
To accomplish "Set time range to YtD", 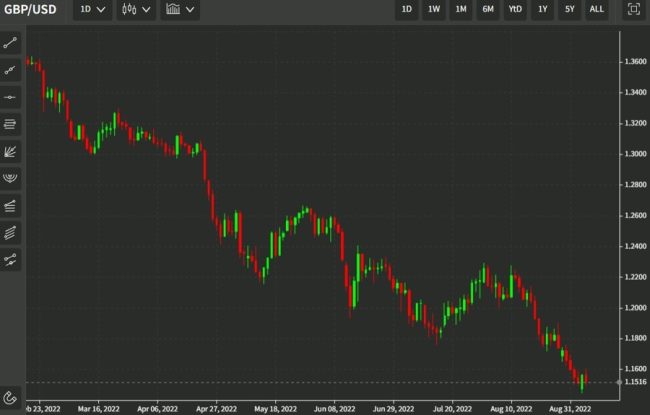I will (515, 9).
